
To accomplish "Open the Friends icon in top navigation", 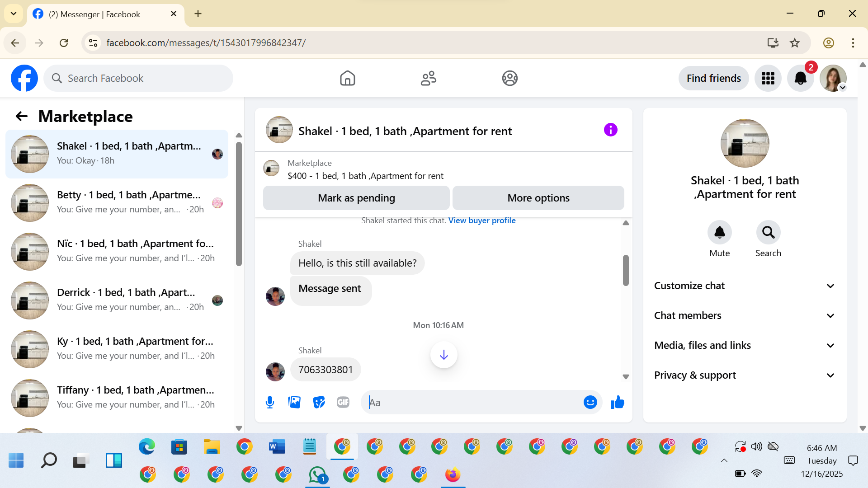I will pyautogui.click(x=429, y=78).
